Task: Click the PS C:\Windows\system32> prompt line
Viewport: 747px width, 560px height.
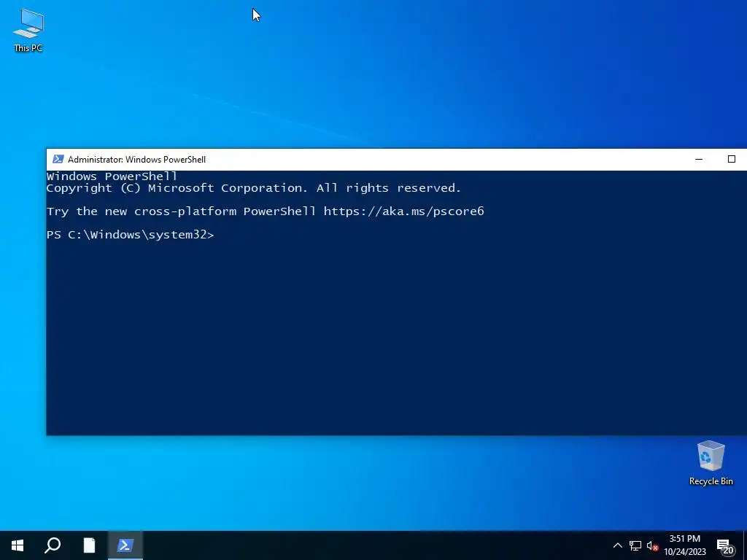Action: (130, 235)
